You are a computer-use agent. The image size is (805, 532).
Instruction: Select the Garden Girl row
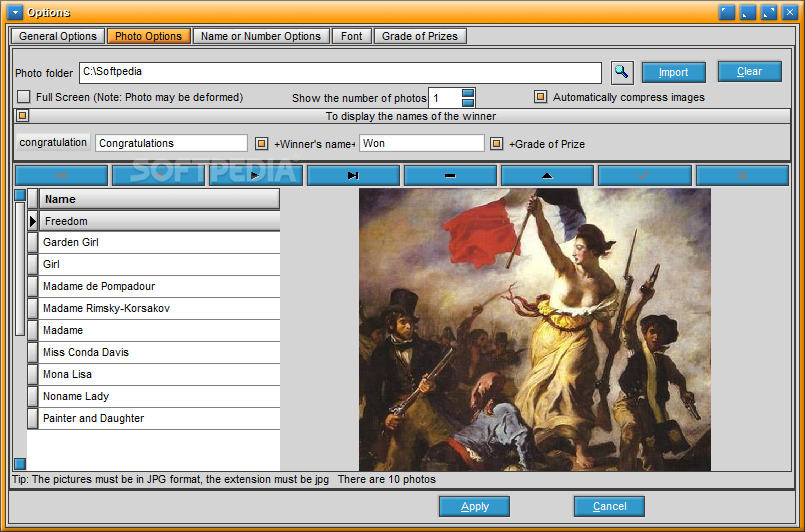[x=160, y=242]
